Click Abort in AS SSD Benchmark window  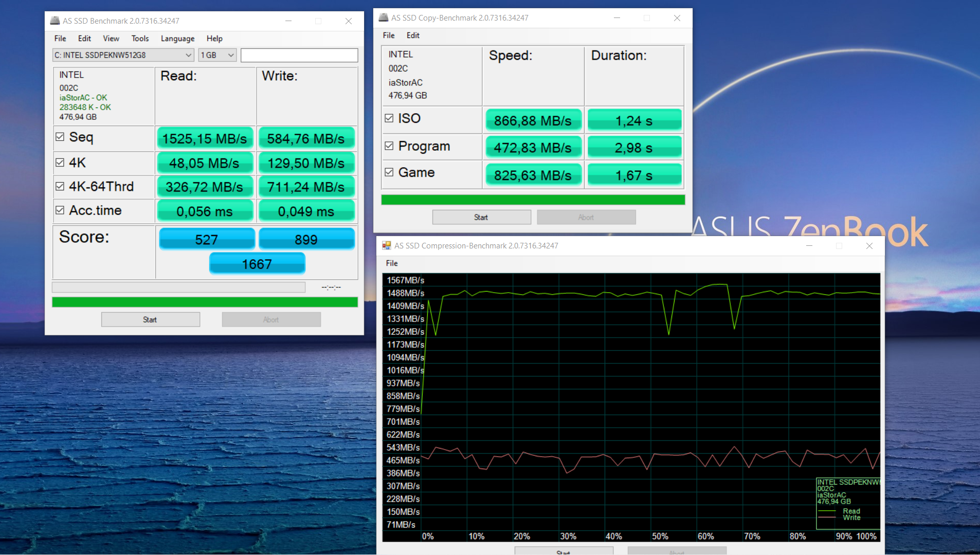point(271,319)
